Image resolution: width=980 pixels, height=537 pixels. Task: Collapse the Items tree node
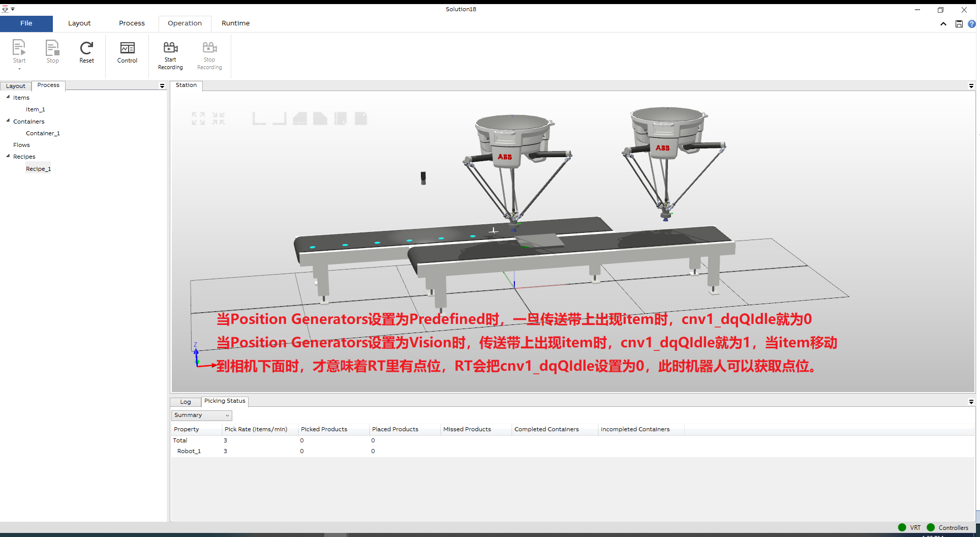pos(8,97)
